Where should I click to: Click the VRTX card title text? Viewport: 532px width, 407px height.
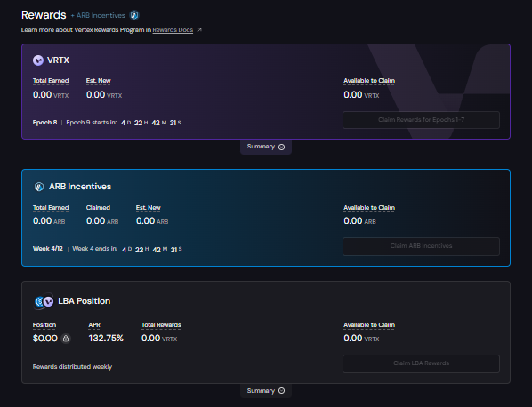[x=58, y=60]
